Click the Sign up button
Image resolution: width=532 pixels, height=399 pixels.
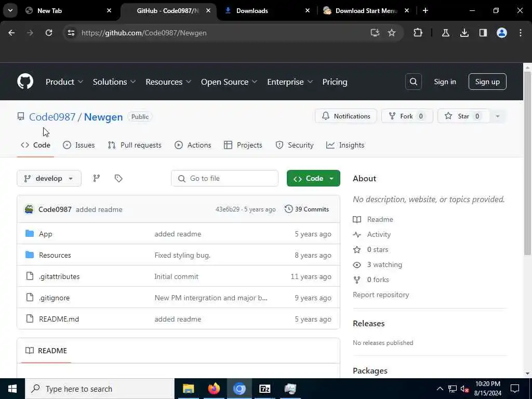(x=487, y=82)
